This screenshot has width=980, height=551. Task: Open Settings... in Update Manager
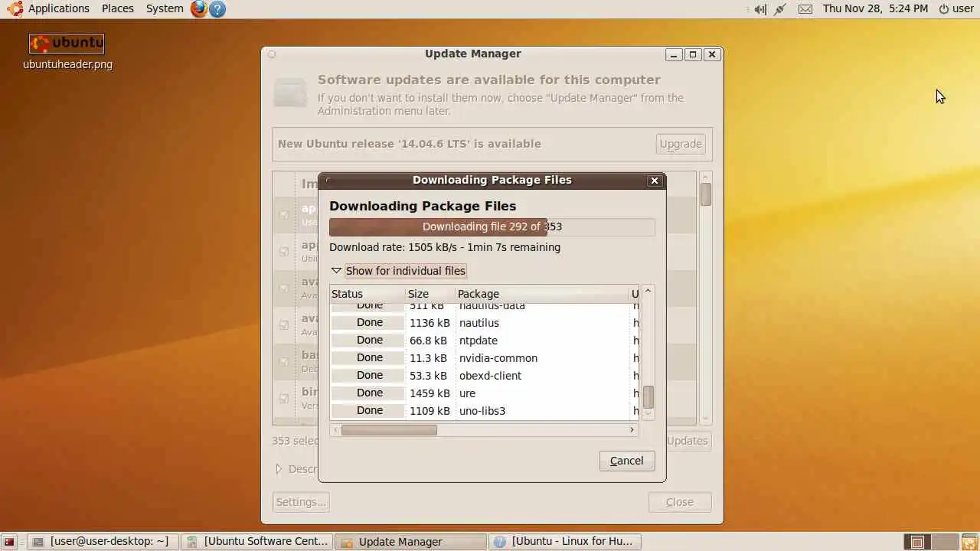(301, 502)
